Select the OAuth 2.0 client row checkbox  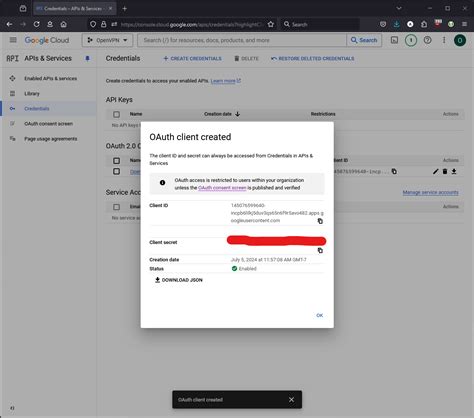[x=116, y=171]
